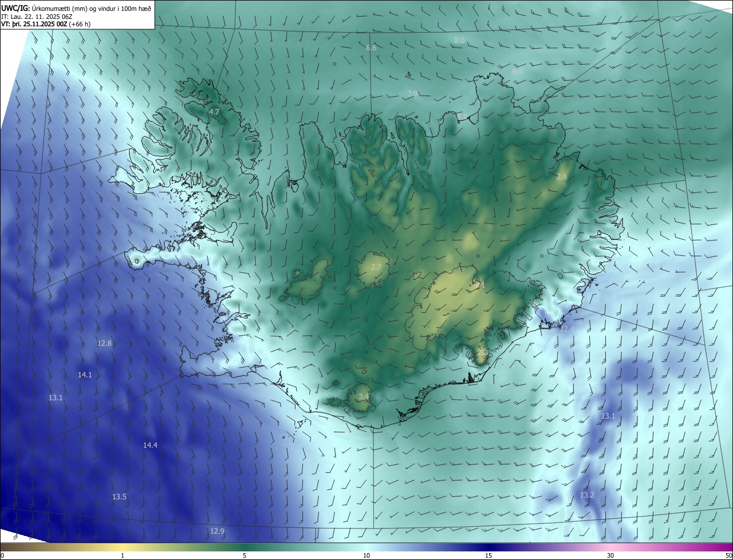
Task: Select the 12.9 value near the bottom edge
Action: [217, 531]
